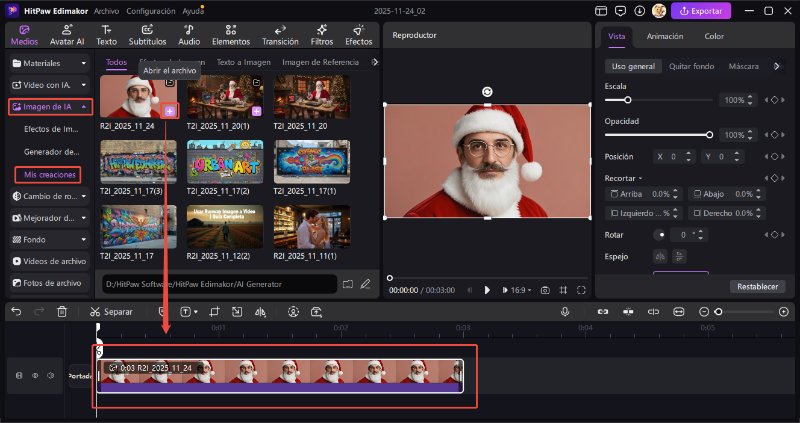This screenshot has height=423, width=800.
Task: Enter fullscreen preview
Action: coord(581,290)
